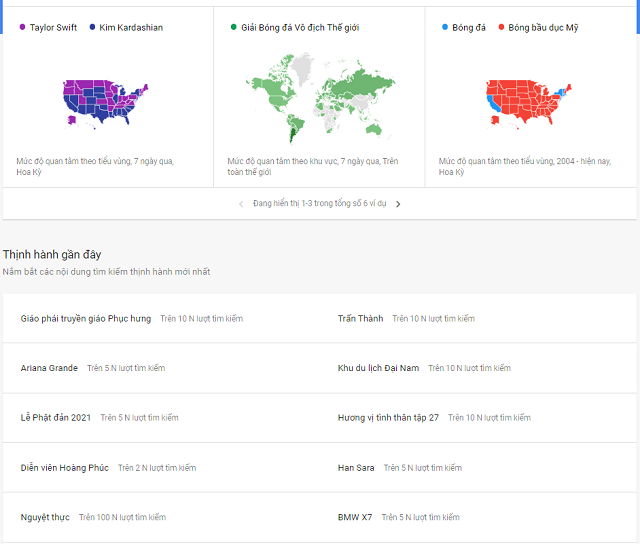Click the previous examples chevron arrow
The height and width of the screenshot is (544, 640).
(x=241, y=204)
